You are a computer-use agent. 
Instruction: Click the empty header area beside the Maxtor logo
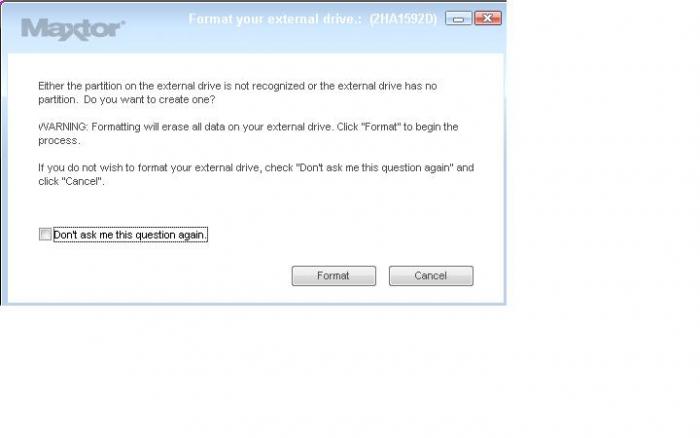tap(156, 33)
